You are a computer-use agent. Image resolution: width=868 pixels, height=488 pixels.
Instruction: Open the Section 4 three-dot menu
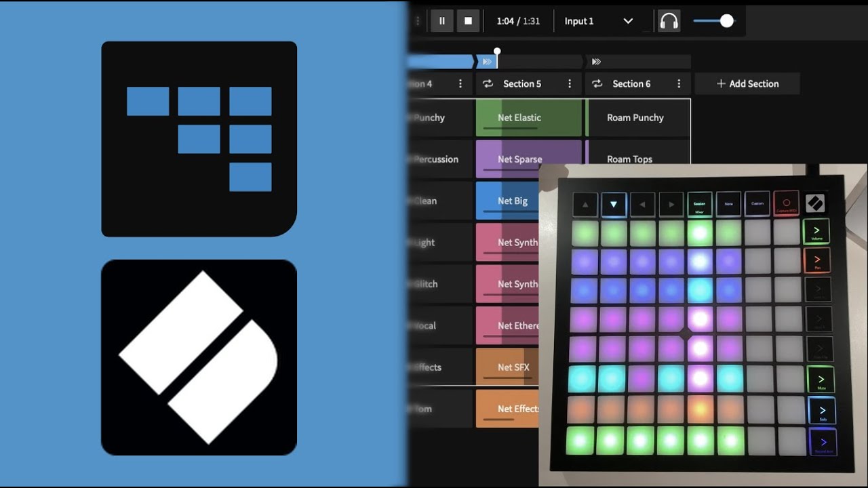coord(460,84)
